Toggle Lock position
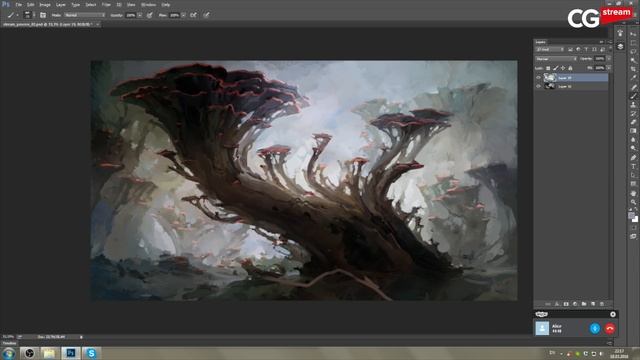The image size is (640, 360). click(x=563, y=68)
